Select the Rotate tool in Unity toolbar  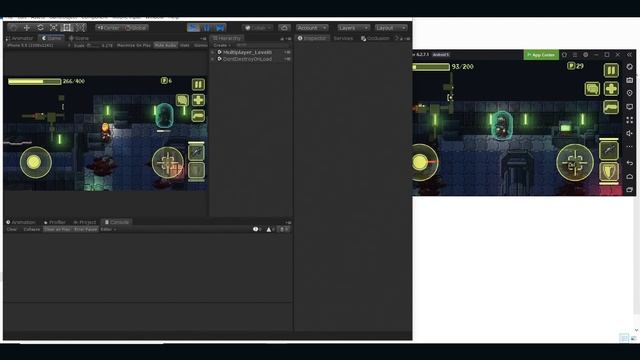pyautogui.click(x=40, y=28)
